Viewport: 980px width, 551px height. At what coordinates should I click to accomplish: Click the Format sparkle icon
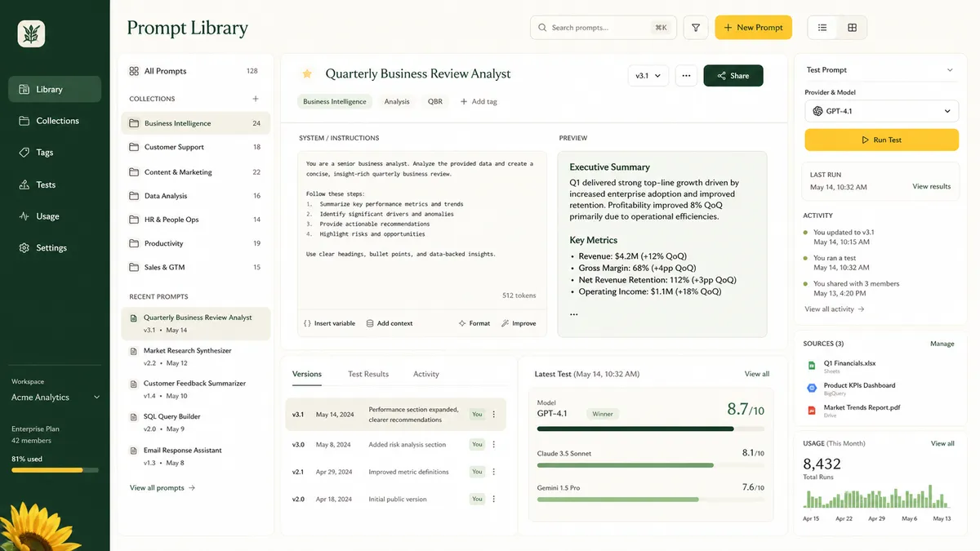(x=462, y=323)
